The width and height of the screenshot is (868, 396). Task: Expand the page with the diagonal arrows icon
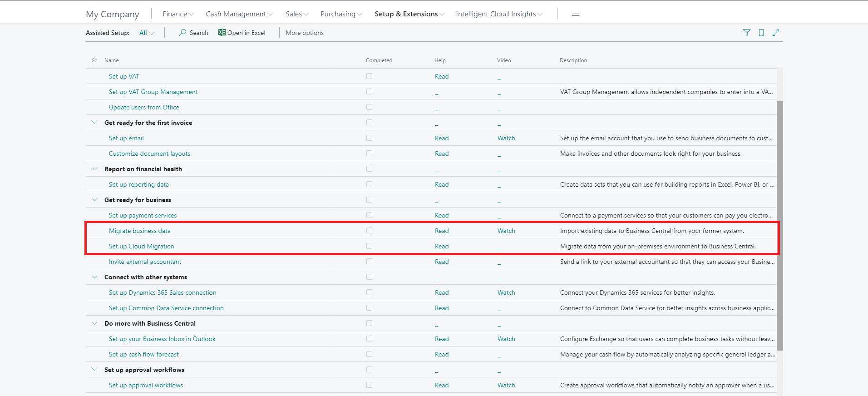(776, 33)
